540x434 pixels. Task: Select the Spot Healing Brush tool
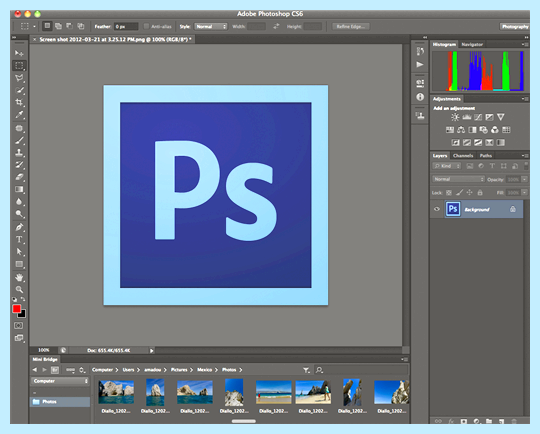pos(19,128)
